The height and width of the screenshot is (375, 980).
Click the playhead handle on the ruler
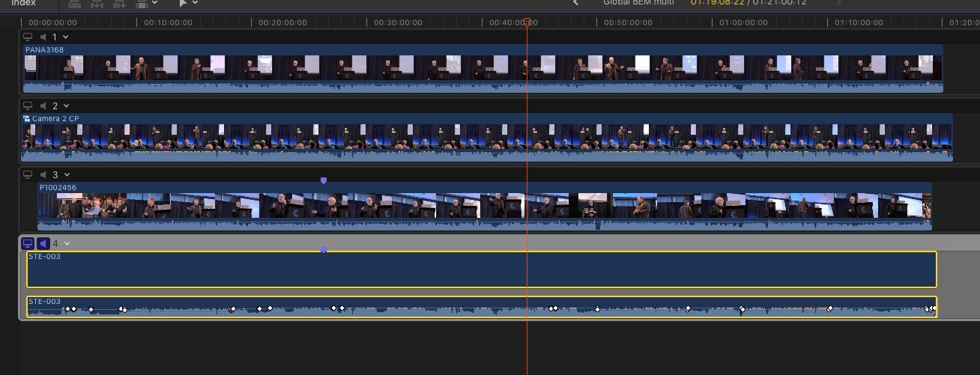pos(527,22)
